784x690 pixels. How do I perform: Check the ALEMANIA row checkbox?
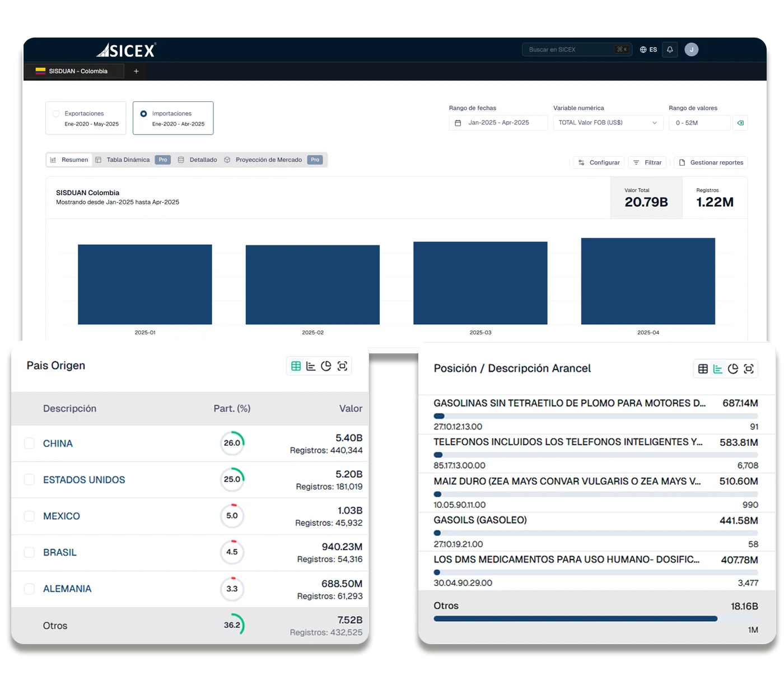29,589
